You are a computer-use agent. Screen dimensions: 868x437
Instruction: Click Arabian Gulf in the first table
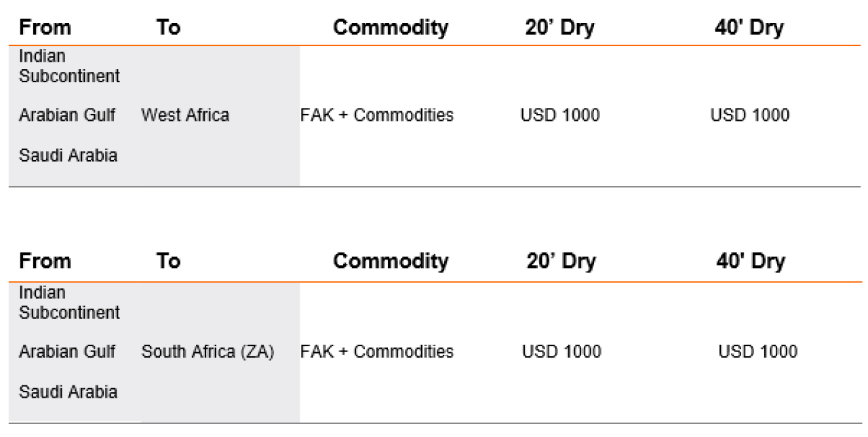tap(67, 115)
